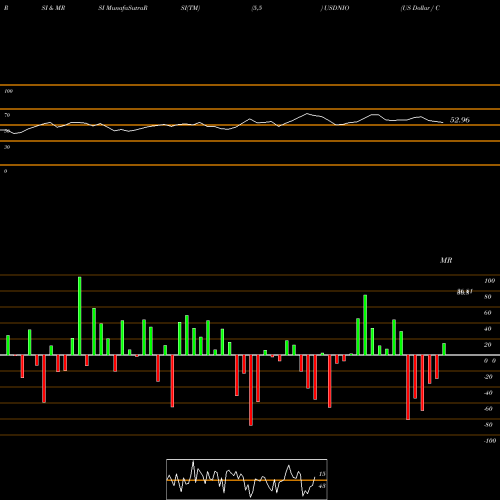The image size is (500, 500).
Task: Click the 'SI & MR' header text
Action: tap(53, 8)
